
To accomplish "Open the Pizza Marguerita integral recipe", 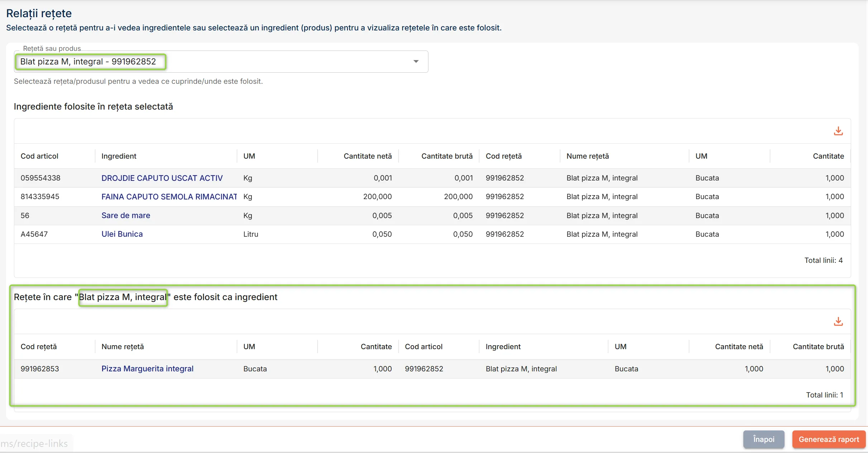I will click(147, 368).
